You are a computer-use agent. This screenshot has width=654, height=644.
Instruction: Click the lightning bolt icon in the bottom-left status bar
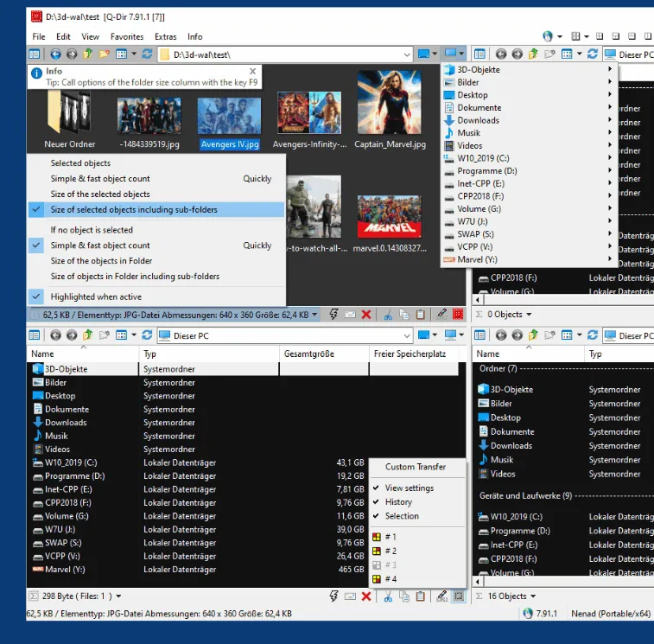[333, 596]
